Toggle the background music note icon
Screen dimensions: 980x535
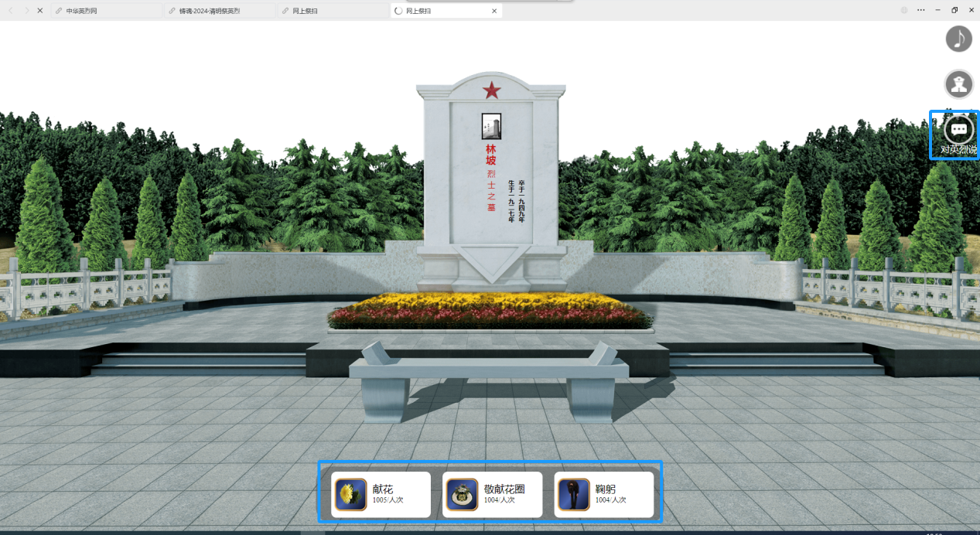tap(958, 39)
